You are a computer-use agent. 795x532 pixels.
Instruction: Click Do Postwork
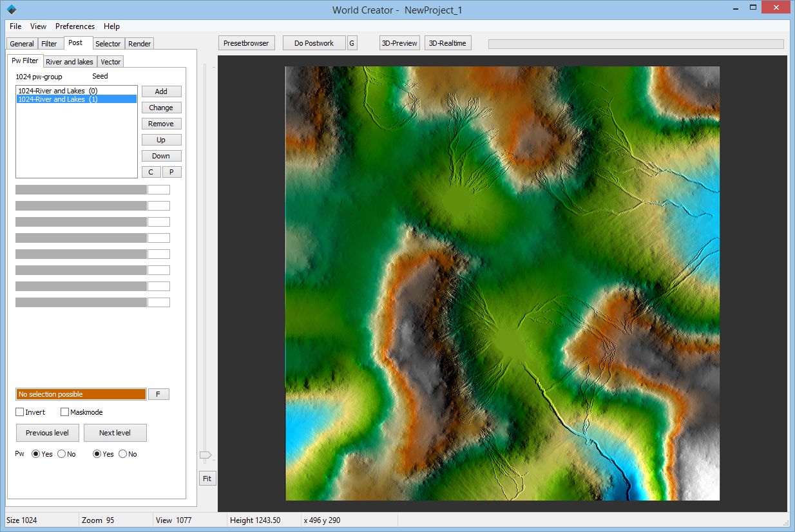click(x=314, y=43)
